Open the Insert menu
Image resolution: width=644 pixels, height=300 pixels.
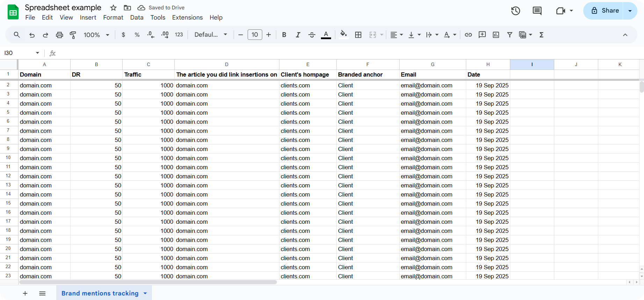pos(88,17)
